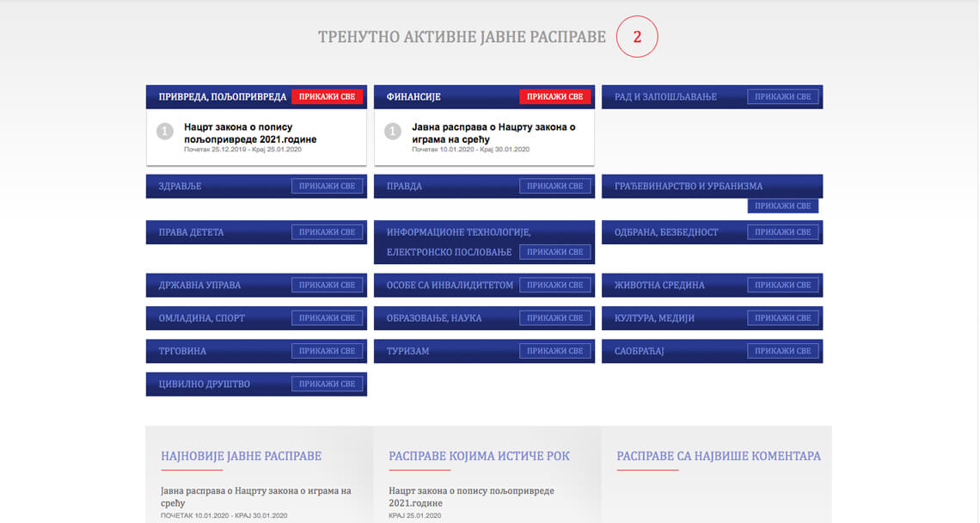Collapse the ФИНАНСИЈЕ section via the red ПРИКАЖИ СВЕ

[x=554, y=97]
